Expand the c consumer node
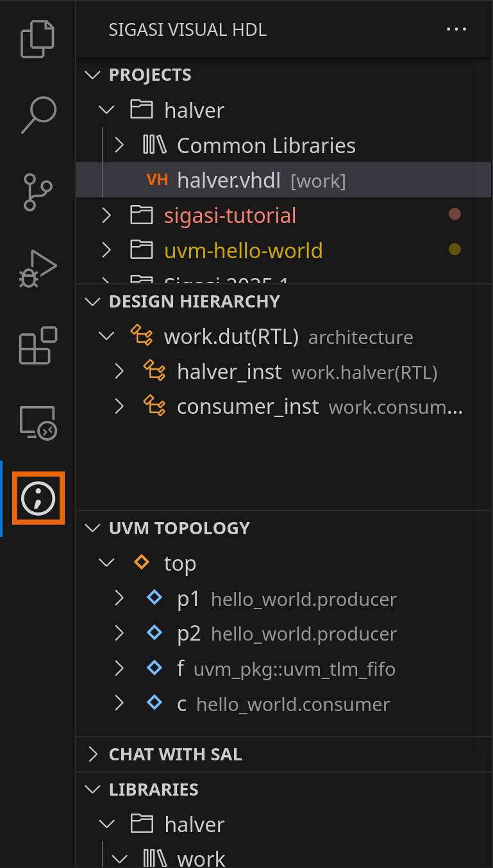 pos(119,703)
